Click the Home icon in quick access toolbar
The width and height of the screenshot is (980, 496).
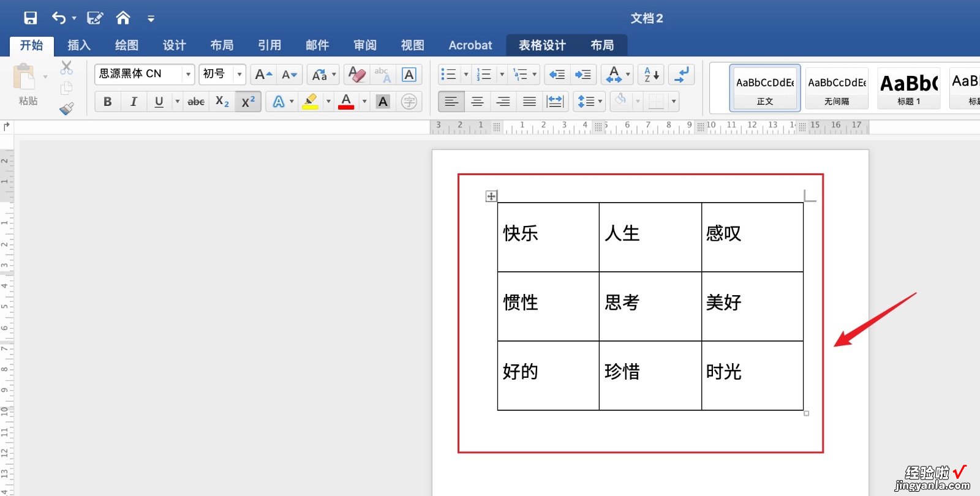(123, 18)
